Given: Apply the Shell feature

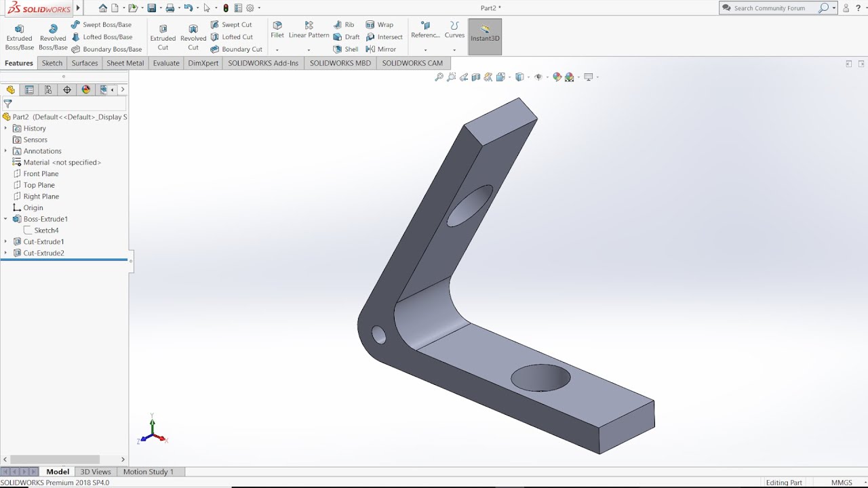Looking at the screenshot, I should pos(346,49).
